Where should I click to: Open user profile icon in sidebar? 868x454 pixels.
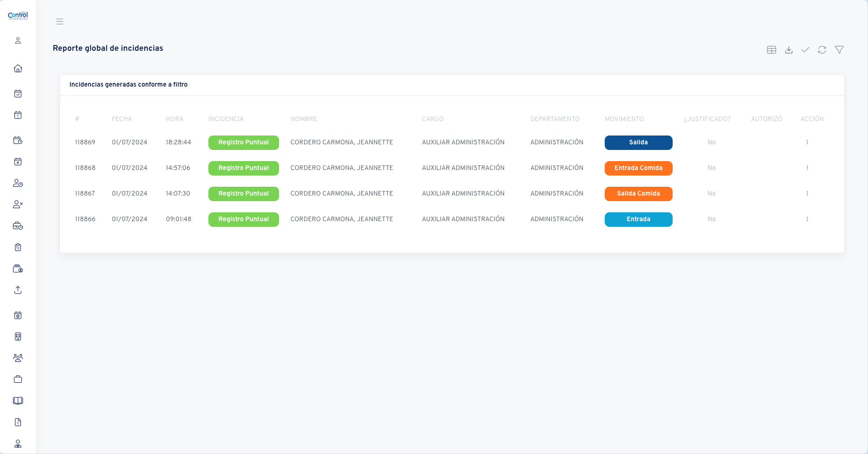18,41
